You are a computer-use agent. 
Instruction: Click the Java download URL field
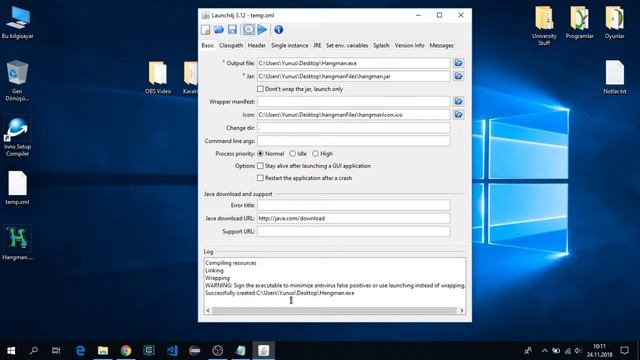pos(353,218)
